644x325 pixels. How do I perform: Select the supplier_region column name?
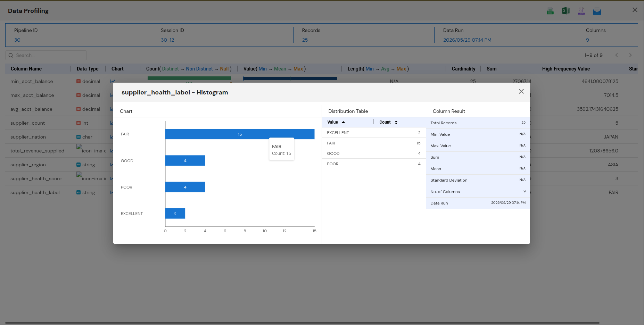28,165
